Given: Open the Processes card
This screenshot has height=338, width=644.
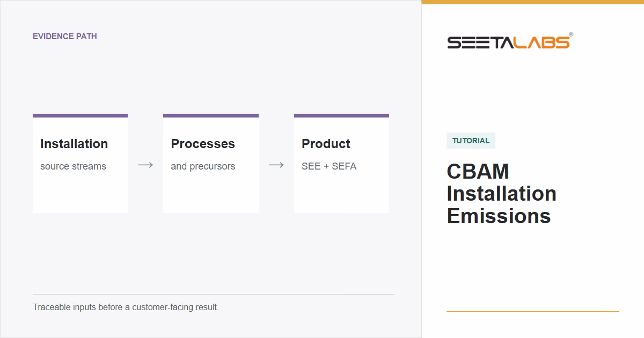Looking at the screenshot, I should click(x=211, y=164).
